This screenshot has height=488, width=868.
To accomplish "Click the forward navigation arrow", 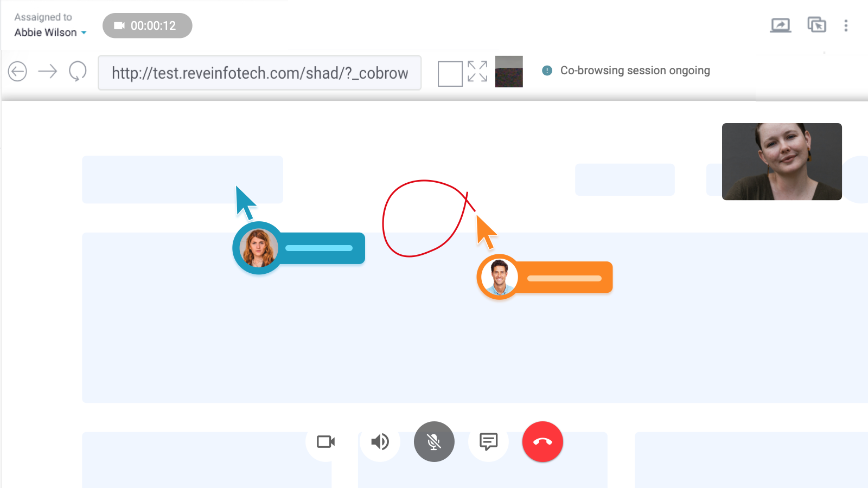I will click(48, 71).
